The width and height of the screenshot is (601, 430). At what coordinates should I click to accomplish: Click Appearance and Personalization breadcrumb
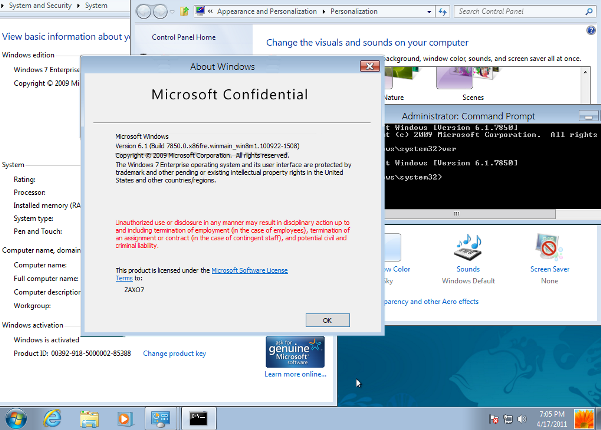tap(267, 11)
